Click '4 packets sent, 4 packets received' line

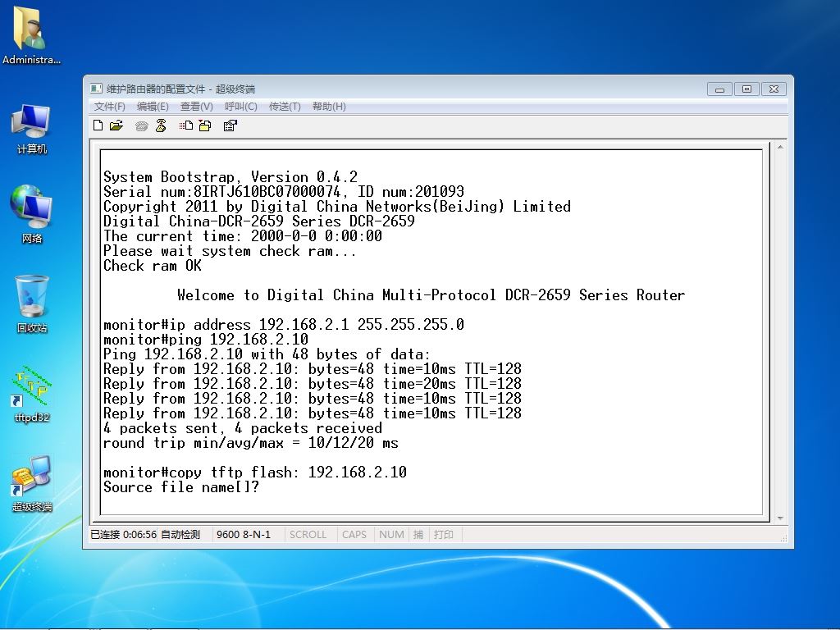click(243, 428)
